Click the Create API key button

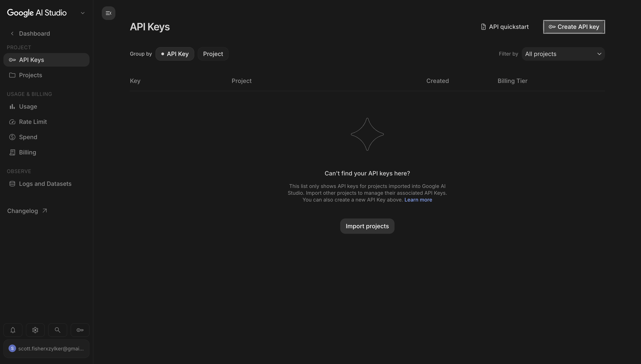tap(574, 27)
